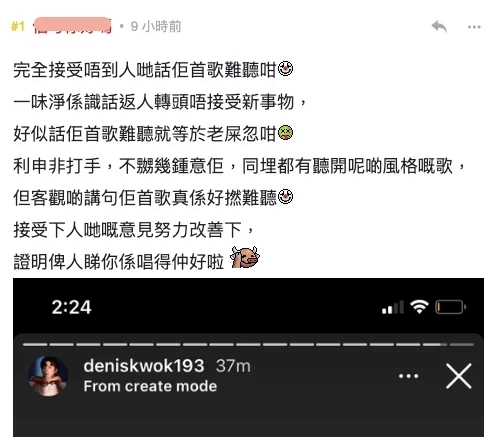Close the story with the X icon

[459, 376]
